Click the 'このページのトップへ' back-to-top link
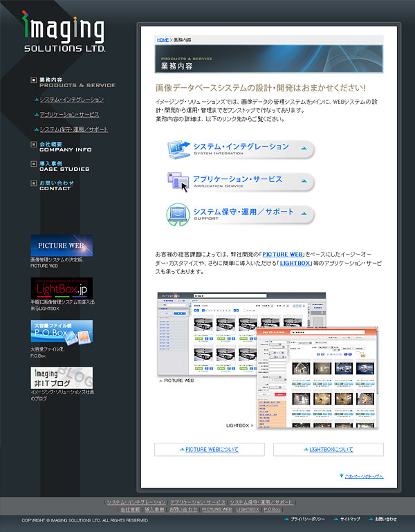Image resolution: width=415 pixels, height=532 pixels. (x=362, y=477)
